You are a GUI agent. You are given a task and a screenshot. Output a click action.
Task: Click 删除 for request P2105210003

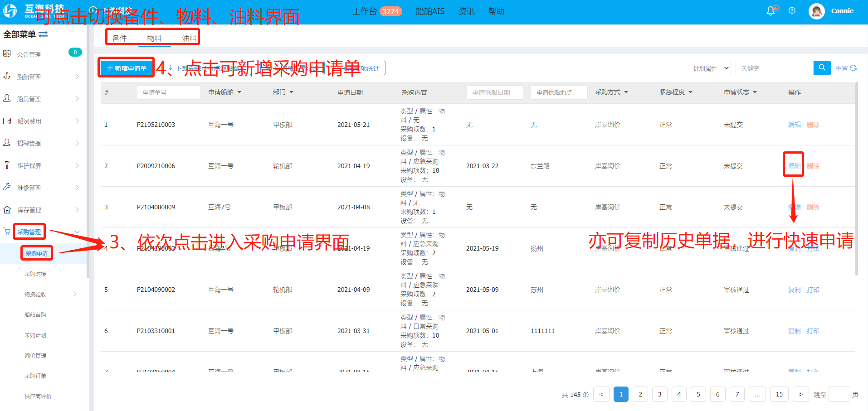(x=813, y=125)
